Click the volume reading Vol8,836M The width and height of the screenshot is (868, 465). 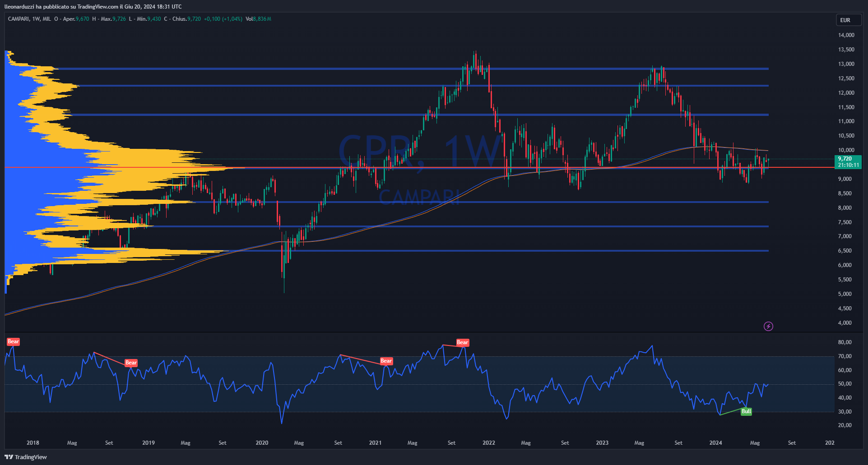(x=258, y=19)
